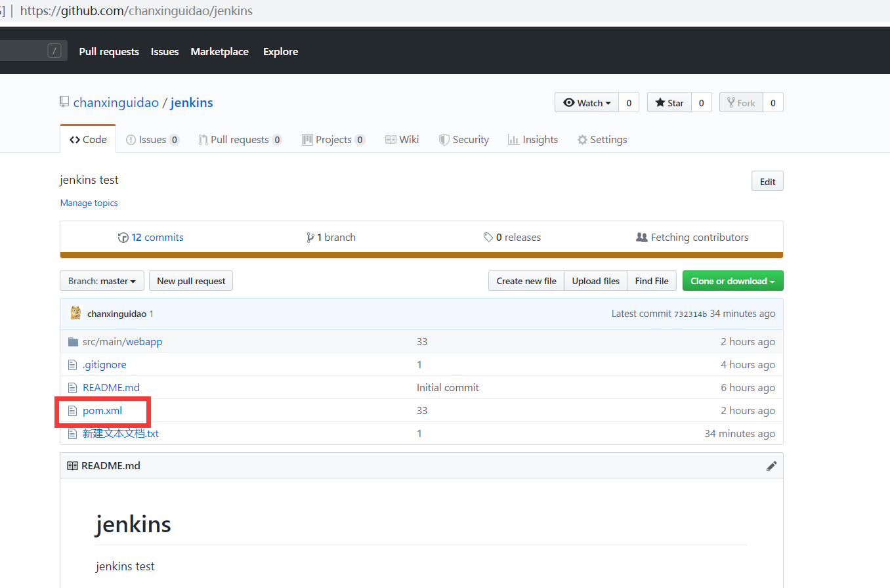This screenshot has height=588, width=890.
Task: Click the Fork button
Action: 741,102
